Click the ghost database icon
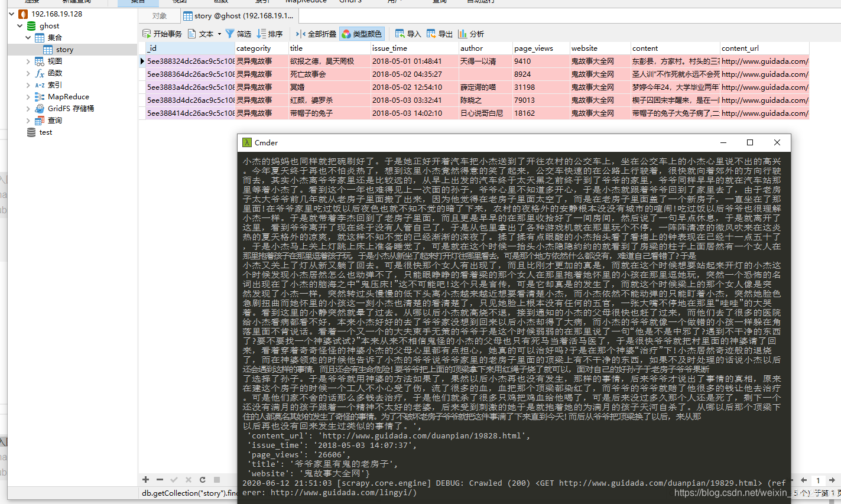841x504 pixels. click(31, 25)
